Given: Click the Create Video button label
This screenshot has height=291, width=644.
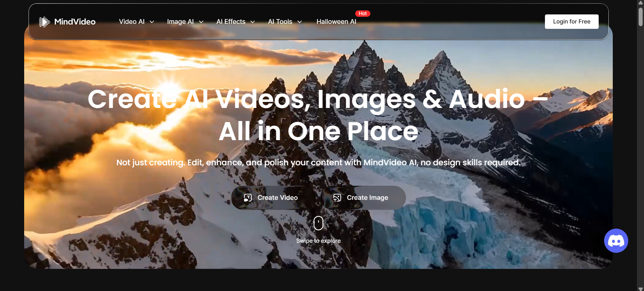Looking at the screenshot, I should click(x=277, y=198).
